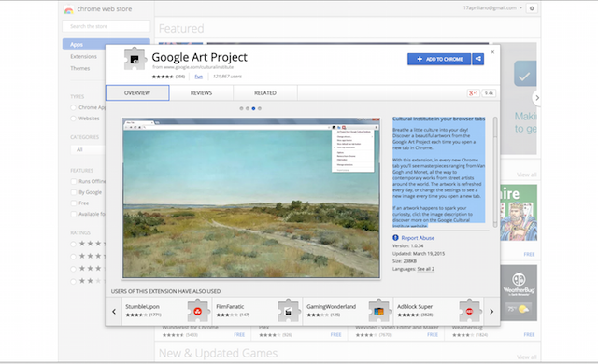The height and width of the screenshot is (364, 598).
Task: Enable the Runs Offline checkbox
Action: tap(74, 181)
